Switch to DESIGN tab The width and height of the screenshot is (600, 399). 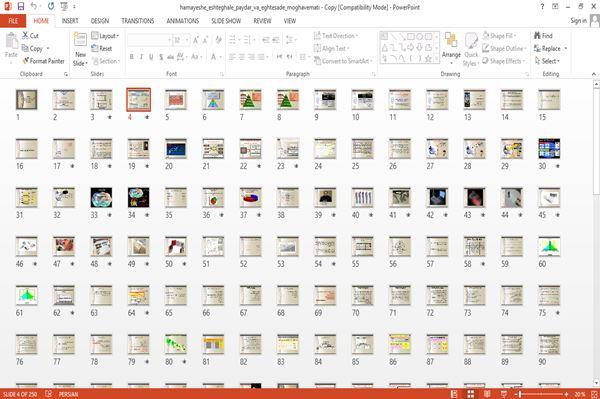coord(100,21)
